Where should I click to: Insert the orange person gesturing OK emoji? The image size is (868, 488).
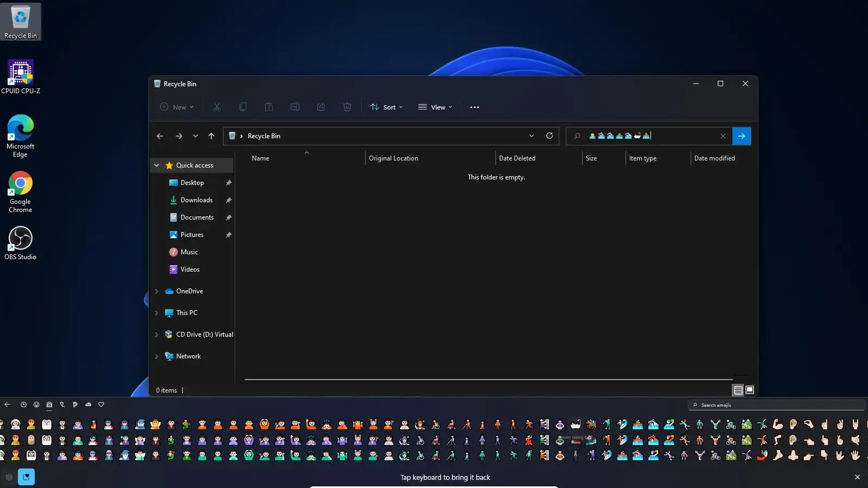[264, 424]
